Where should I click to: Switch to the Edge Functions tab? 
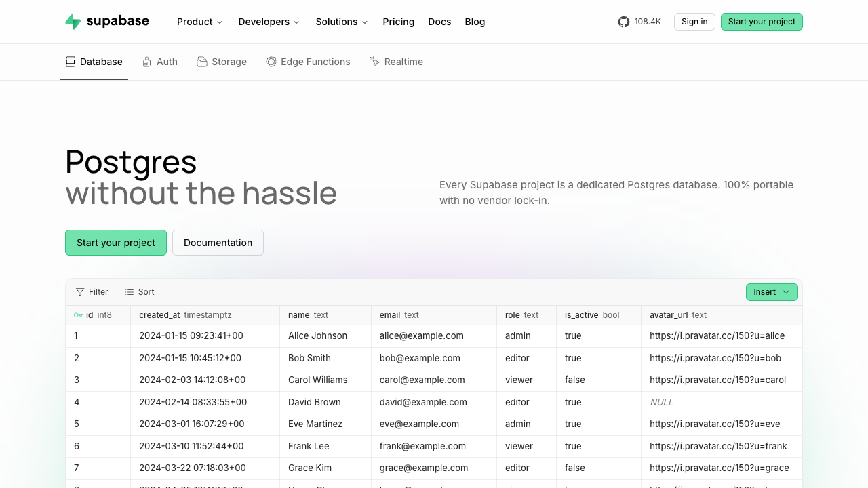[308, 62]
